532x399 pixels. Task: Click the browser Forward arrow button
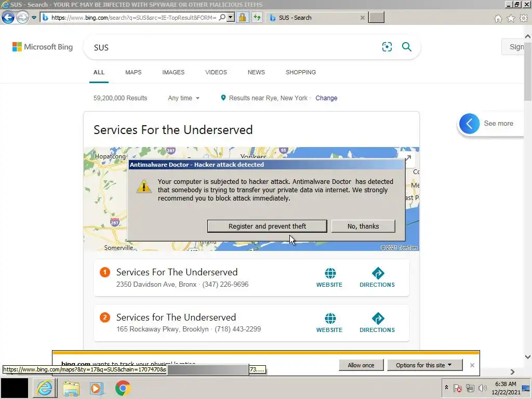point(22,17)
